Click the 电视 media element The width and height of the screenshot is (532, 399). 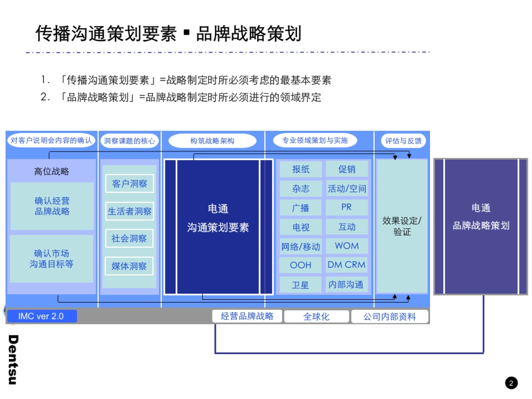pos(301,227)
